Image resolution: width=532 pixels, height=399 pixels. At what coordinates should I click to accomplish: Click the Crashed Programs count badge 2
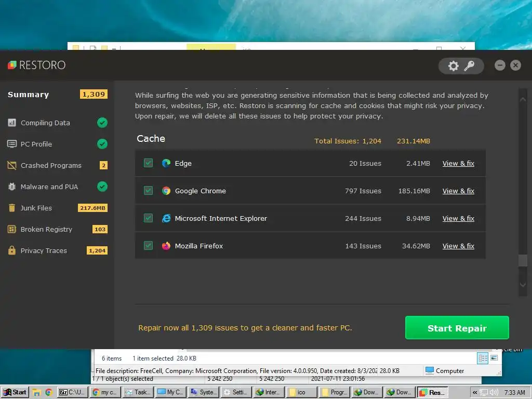[x=103, y=166]
